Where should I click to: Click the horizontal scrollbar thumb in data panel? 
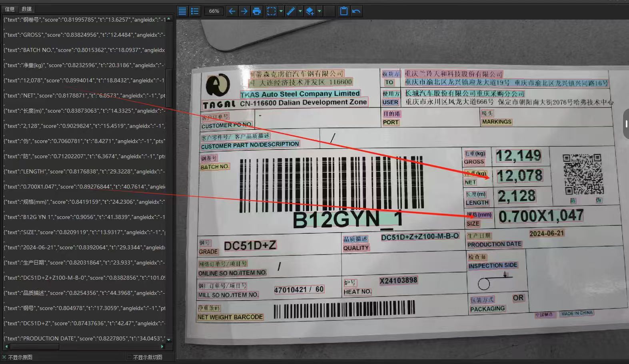pyautogui.click(x=35, y=347)
